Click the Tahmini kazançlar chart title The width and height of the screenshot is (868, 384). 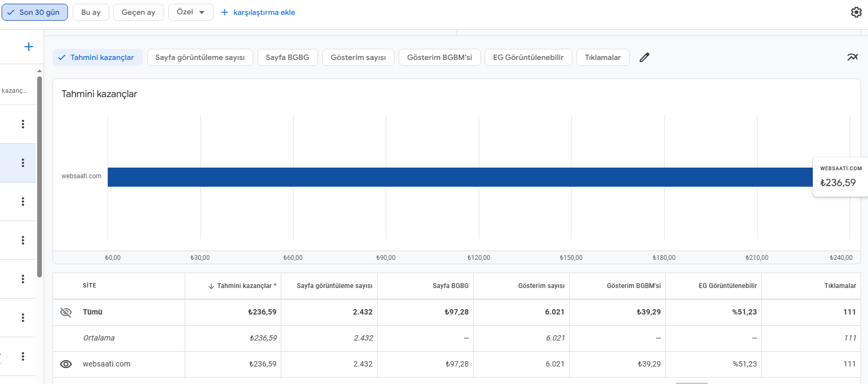tap(99, 94)
